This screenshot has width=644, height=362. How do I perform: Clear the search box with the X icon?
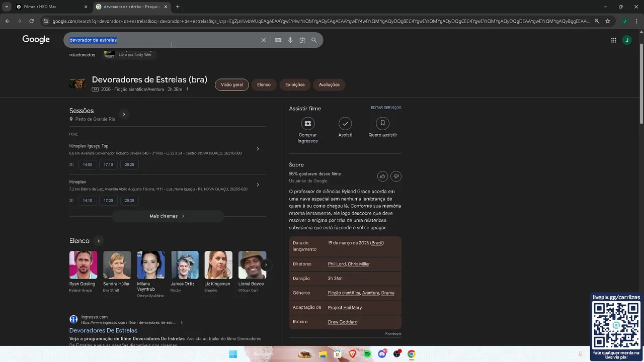point(263,40)
